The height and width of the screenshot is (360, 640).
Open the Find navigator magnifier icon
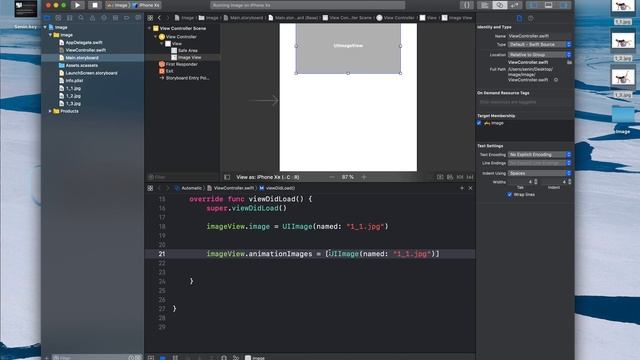[x=81, y=18]
